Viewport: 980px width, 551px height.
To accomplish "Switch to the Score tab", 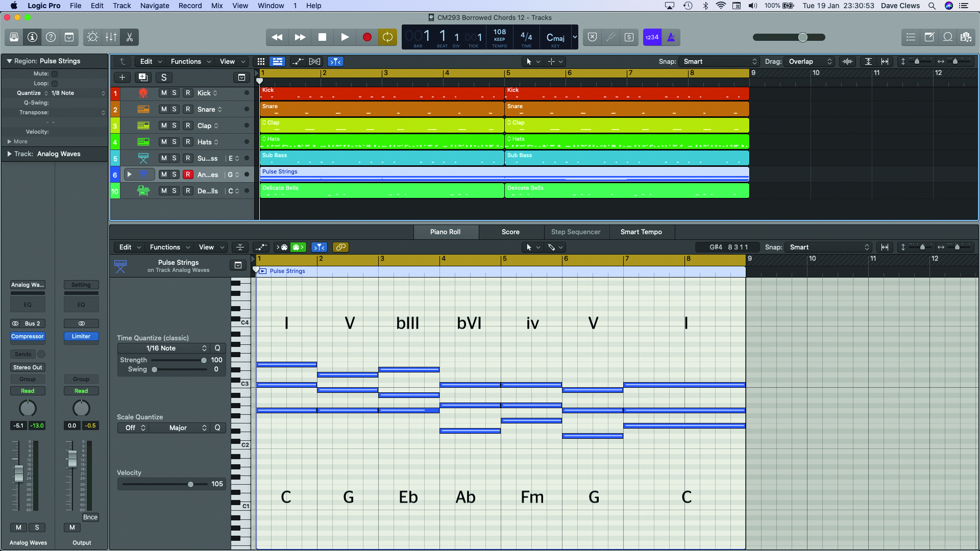I will pyautogui.click(x=510, y=232).
